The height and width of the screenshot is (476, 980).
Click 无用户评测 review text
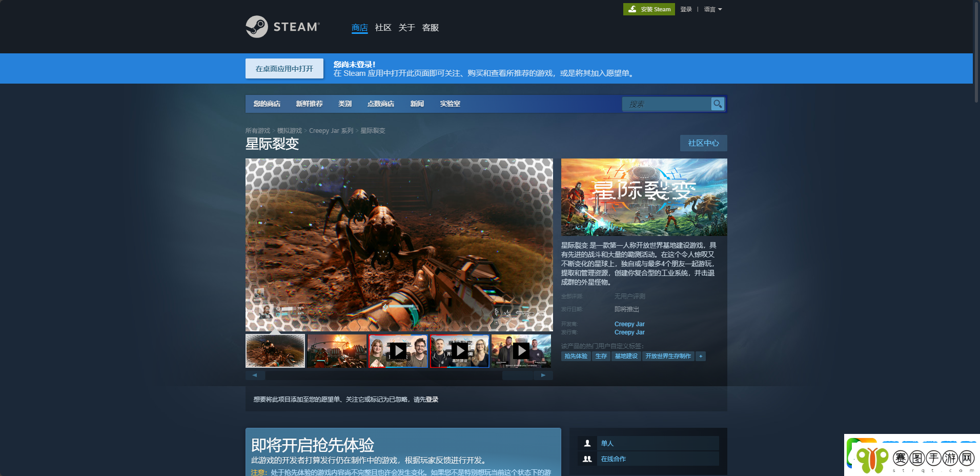point(630,296)
